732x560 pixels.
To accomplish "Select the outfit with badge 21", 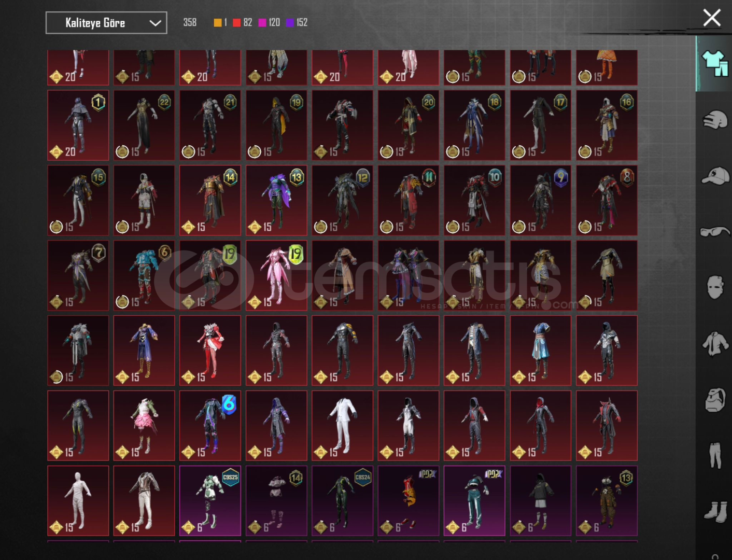I will [210, 125].
